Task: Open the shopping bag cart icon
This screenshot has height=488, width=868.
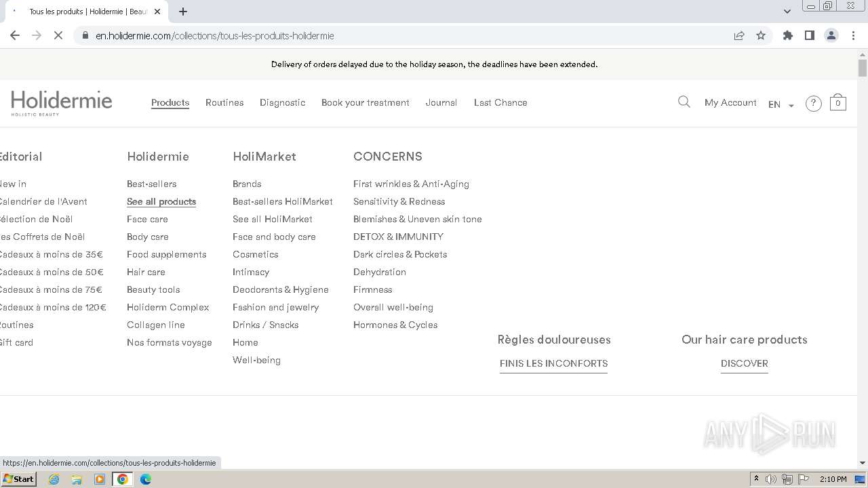Action: click(x=838, y=102)
